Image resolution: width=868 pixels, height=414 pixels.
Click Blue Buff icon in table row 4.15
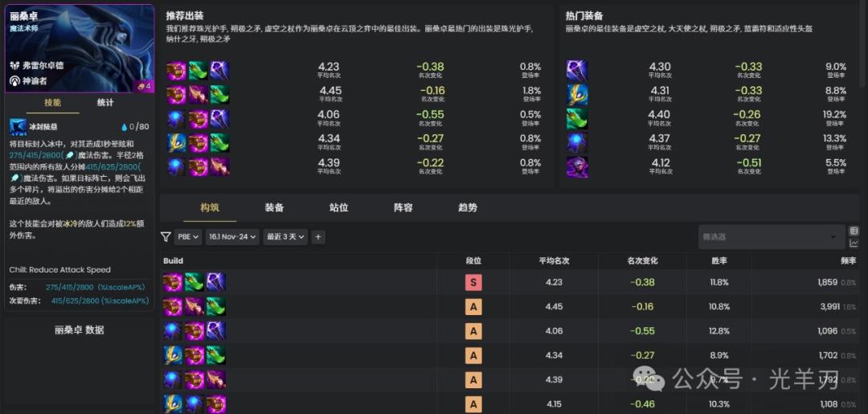point(194,404)
